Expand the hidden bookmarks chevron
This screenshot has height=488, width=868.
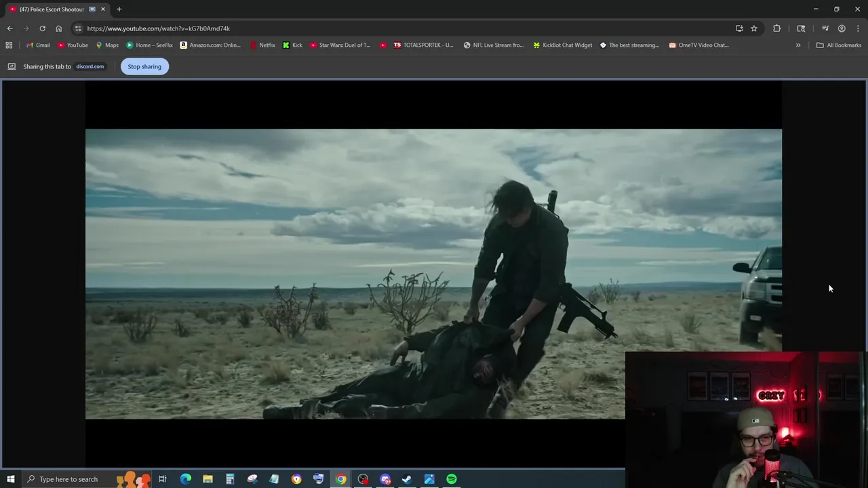click(798, 45)
